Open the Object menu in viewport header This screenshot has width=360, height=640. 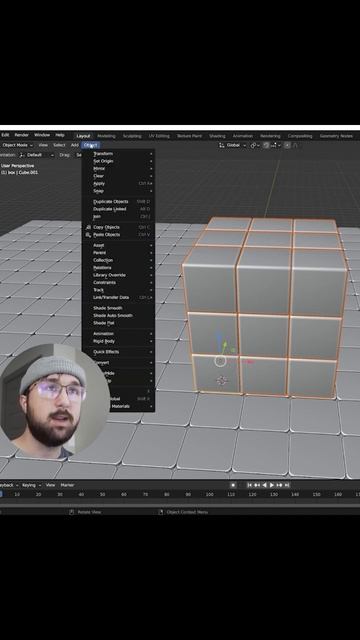click(x=91, y=145)
